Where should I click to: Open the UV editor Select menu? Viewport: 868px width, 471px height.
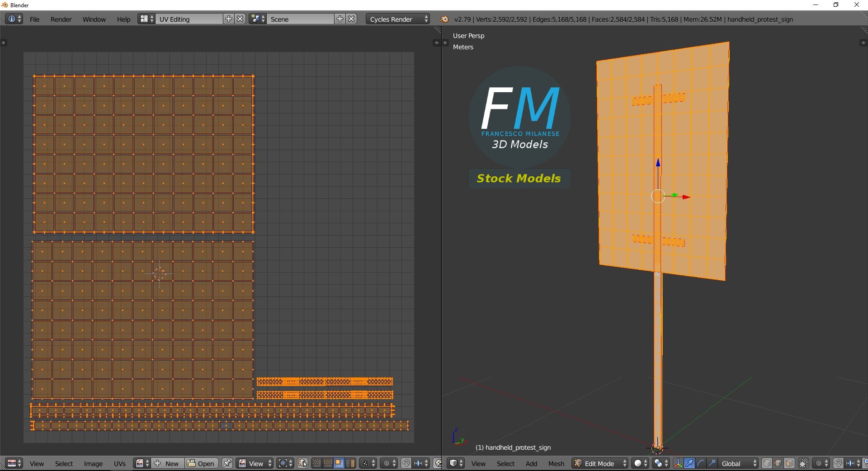64,464
